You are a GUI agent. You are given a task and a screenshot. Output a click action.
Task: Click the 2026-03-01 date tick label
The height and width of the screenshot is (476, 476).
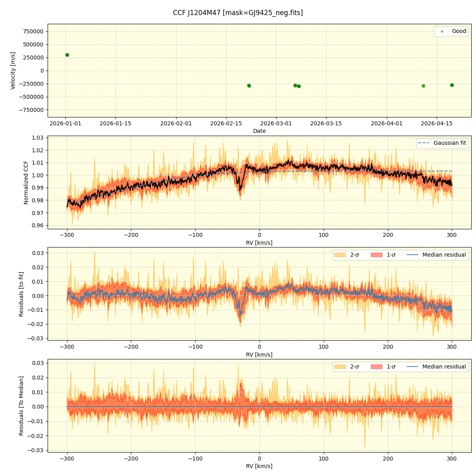click(x=276, y=123)
